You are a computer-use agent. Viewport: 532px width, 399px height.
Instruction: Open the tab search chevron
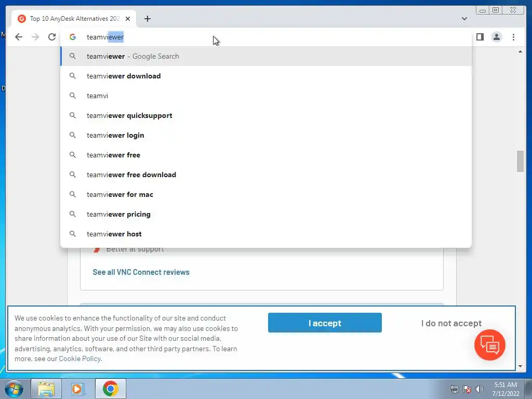point(464,19)
